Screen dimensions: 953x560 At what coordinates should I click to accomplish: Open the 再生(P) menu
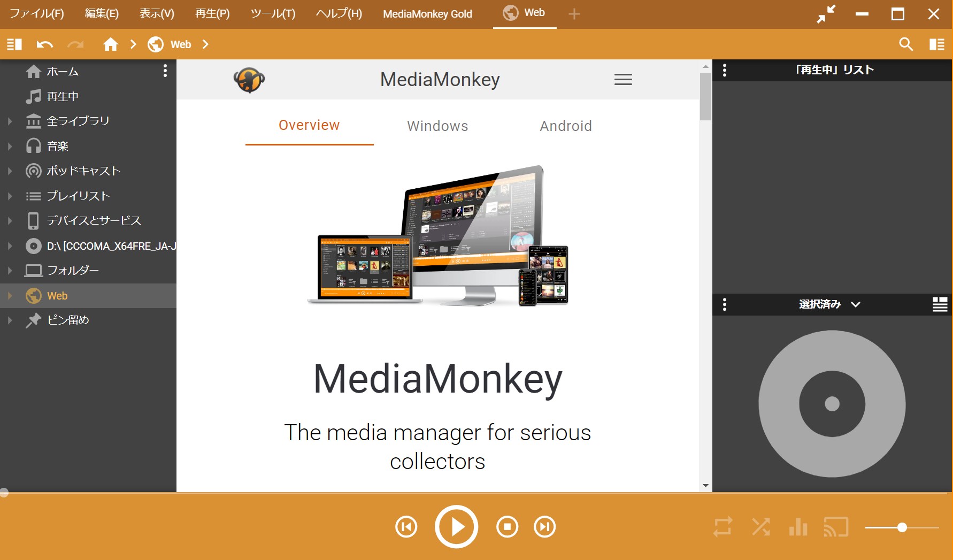tap(212, 13)
